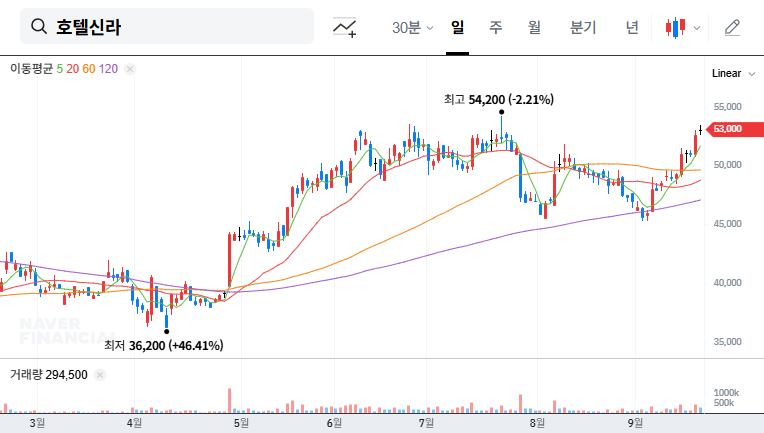The height and width of the screenshot is (433, 764).
Task: Click the search magnifier icon
Action: point(38,26)
